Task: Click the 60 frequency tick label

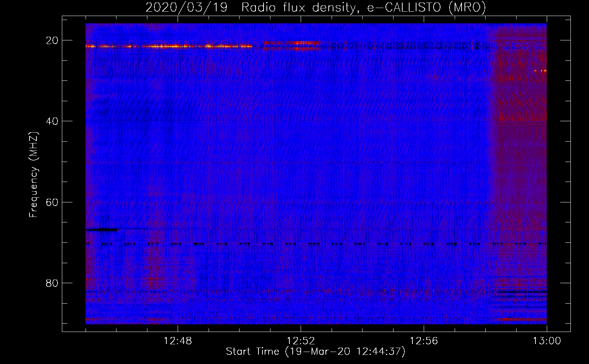Action: (52, 202)
